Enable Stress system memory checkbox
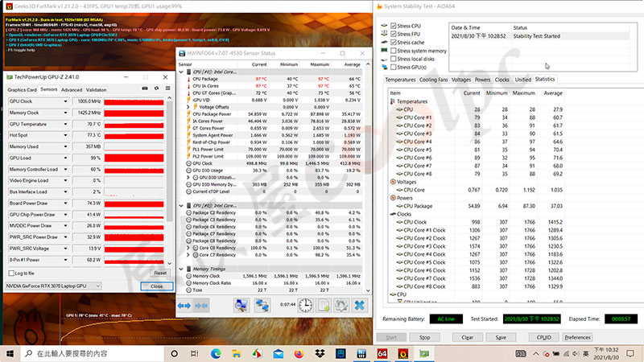The image size is (644, 362). pos(394,51)
